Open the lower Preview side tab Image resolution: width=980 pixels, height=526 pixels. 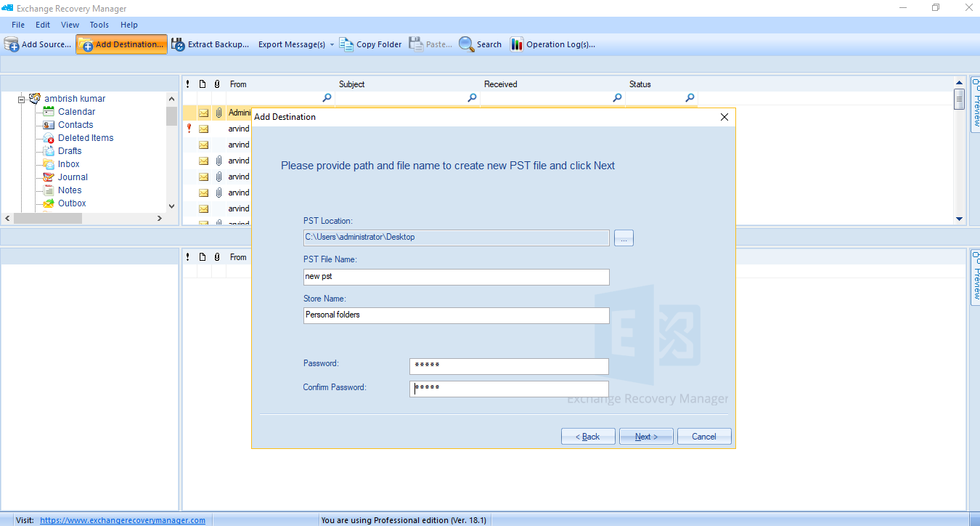pos(975,277)
